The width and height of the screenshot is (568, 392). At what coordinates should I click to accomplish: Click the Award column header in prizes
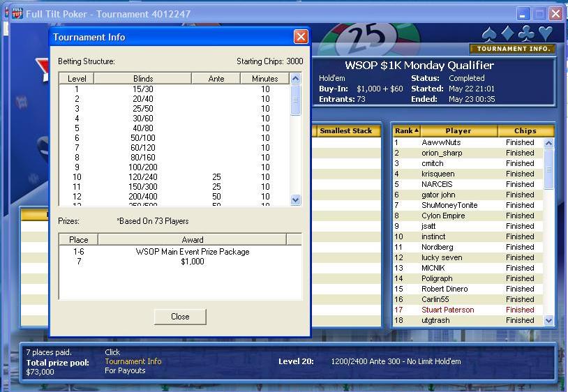[x=193, y=240]
